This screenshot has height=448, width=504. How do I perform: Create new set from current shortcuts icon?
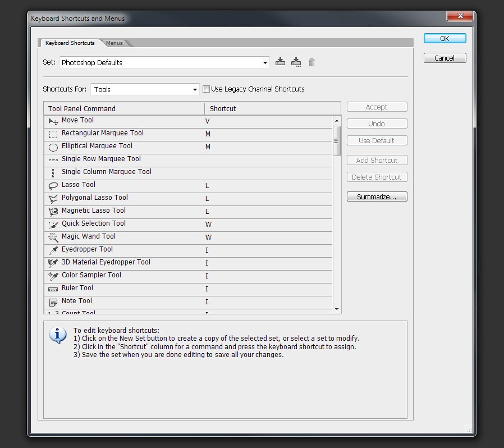296,62
